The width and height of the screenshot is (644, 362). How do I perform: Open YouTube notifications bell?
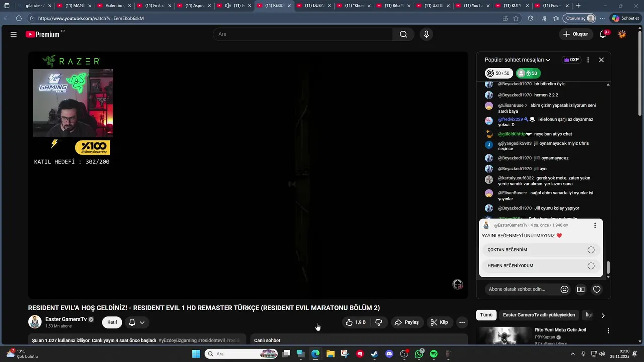point(603,34)
